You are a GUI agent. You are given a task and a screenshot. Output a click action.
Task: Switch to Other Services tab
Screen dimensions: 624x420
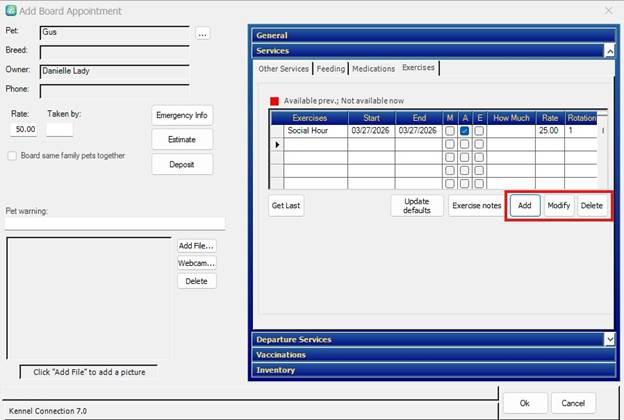pos(282,69)
